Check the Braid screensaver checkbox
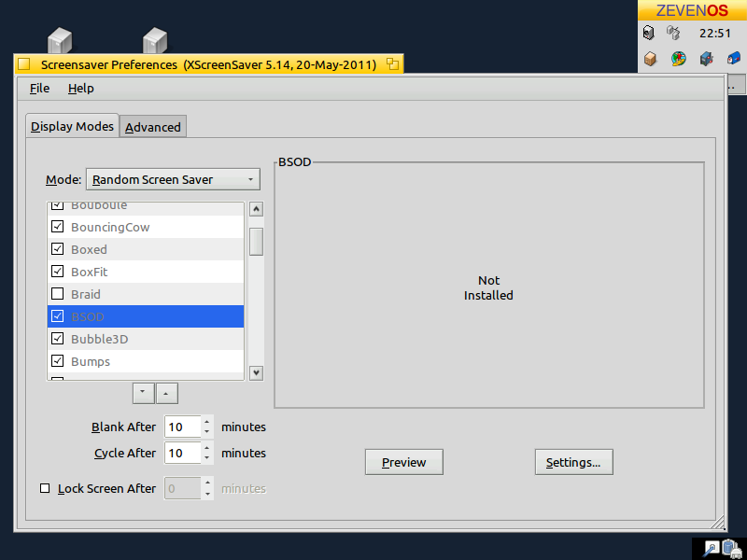 (58, 294)
